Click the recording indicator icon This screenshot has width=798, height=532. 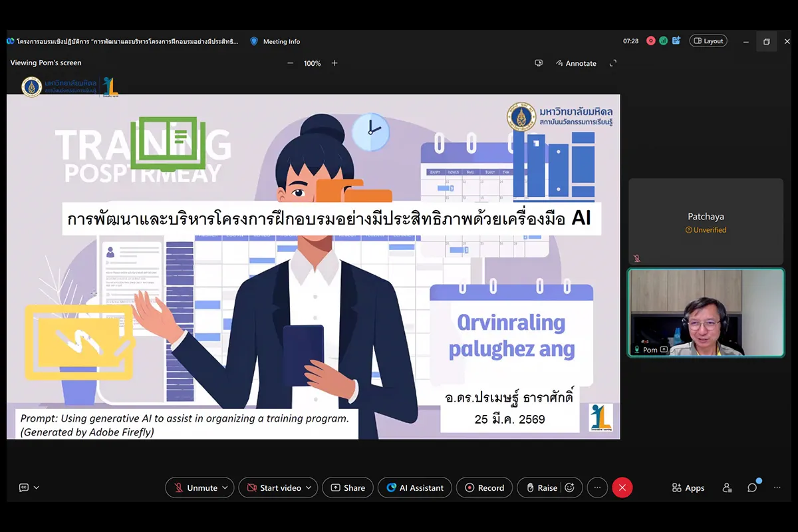coord(650,41)
